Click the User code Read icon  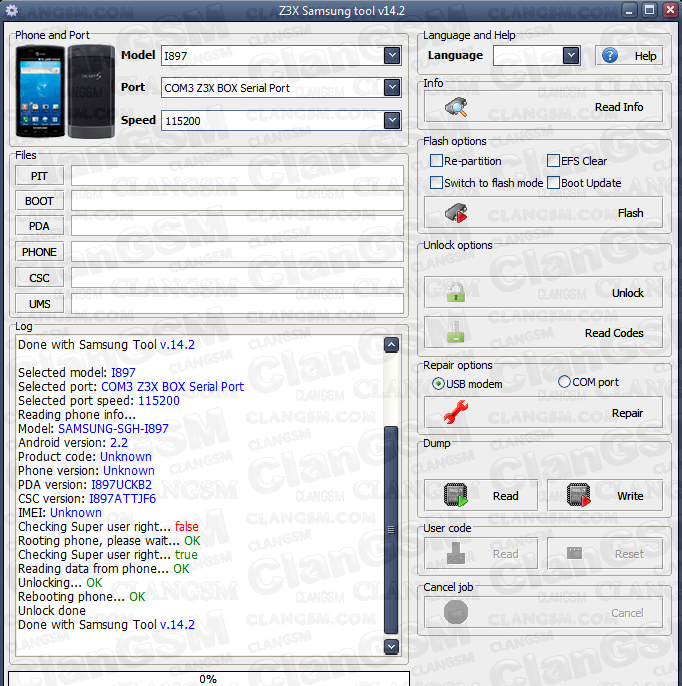click(456, 553)
